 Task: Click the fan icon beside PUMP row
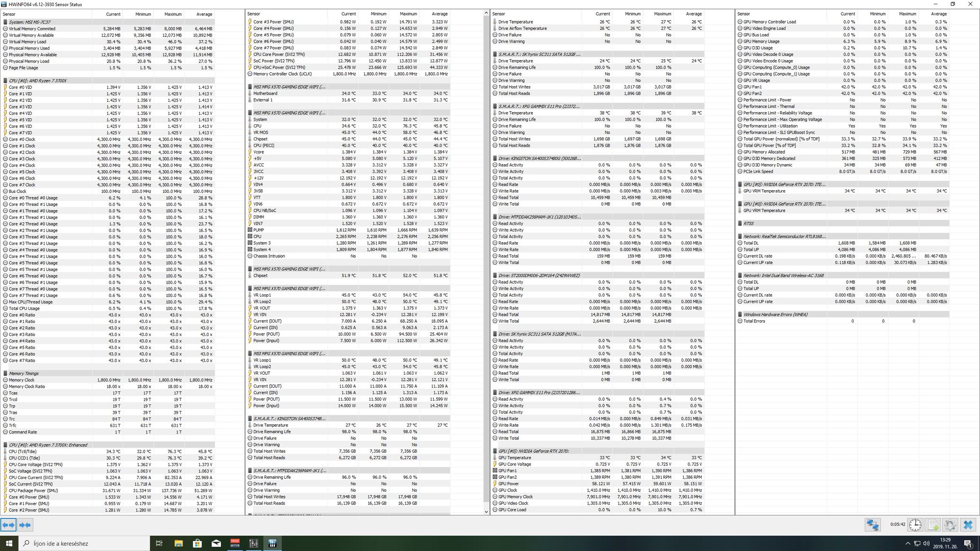(x=250, y=230)
